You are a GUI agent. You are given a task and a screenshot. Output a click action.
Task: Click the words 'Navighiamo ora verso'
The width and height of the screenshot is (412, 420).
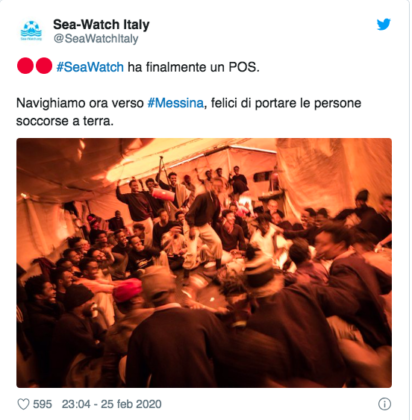pyautogui.click(x=80, y=103)
